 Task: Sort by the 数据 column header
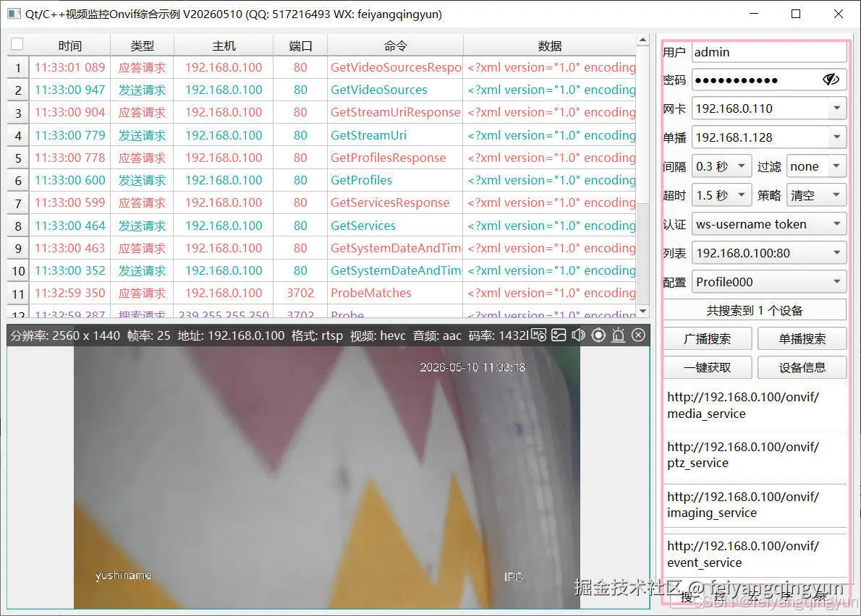pyautogui.click(x=550, y=46)
